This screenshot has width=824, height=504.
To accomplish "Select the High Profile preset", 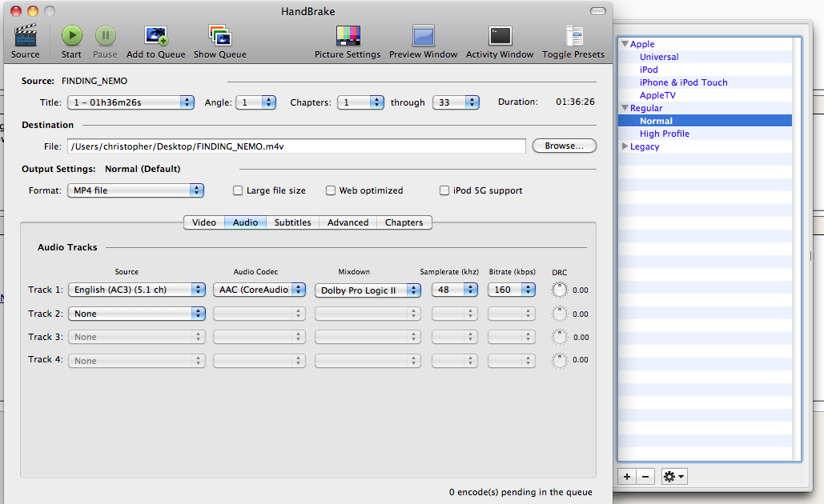I will (x=665, y=134).
